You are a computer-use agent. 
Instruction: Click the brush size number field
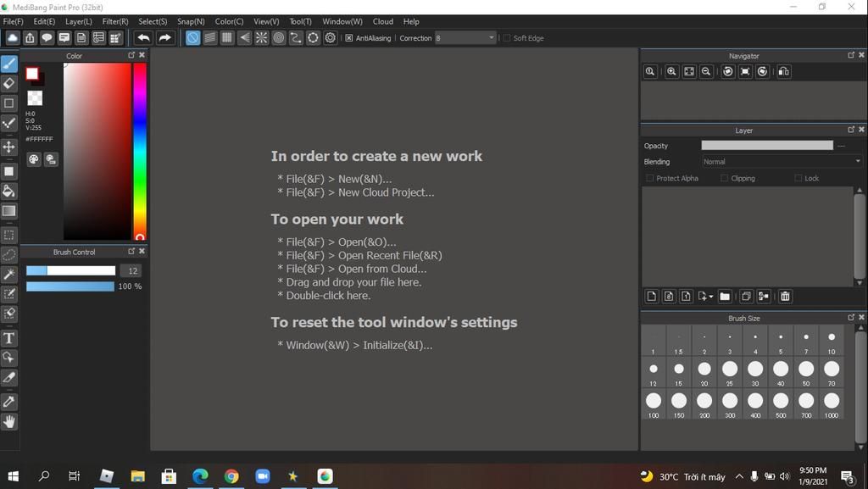point(131,270)
